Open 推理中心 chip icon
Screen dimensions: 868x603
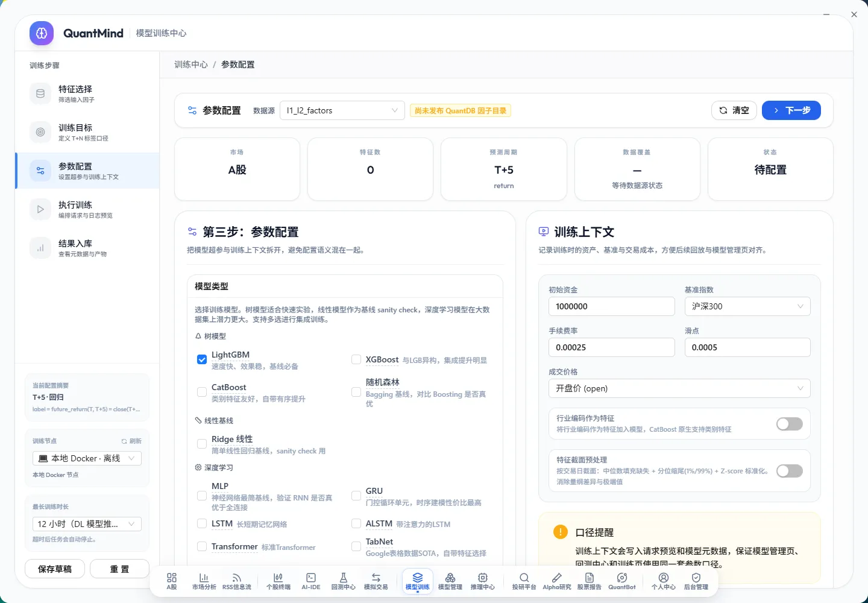[x=483, y=581]
